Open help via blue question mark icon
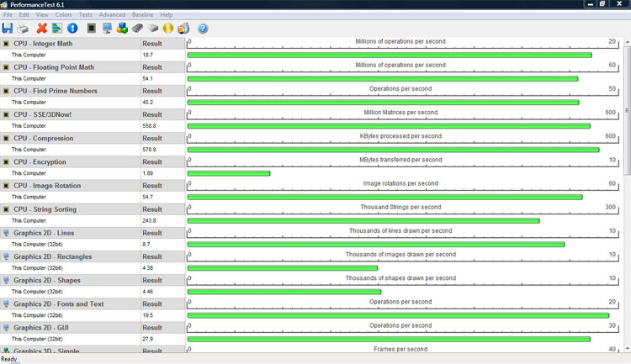The image size is (631, 364). 203,28
